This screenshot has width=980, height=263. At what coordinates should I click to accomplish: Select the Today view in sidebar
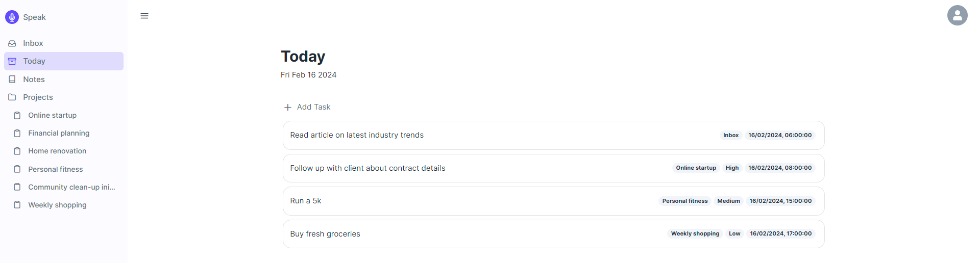point(64,61)
